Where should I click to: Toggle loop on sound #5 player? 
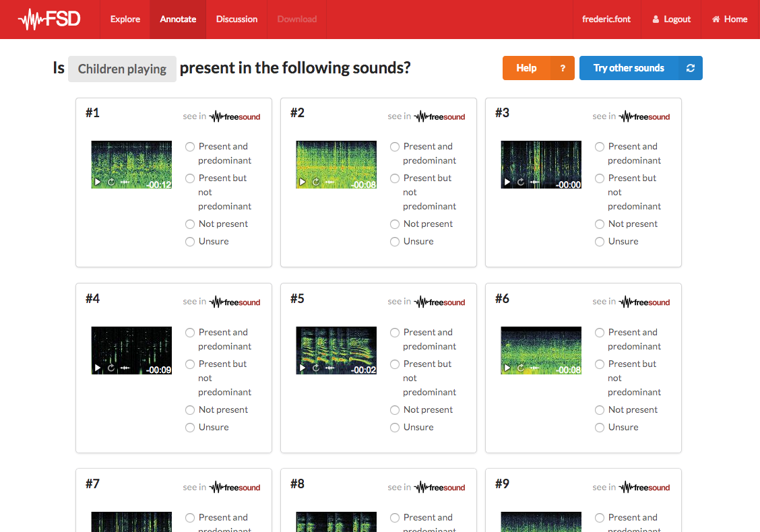point(316,368)
